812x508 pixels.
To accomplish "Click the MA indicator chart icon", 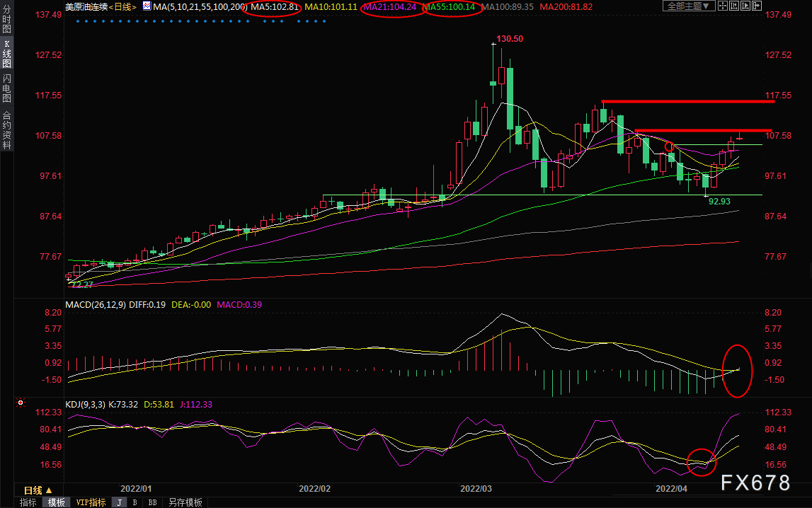I will 147,6.
